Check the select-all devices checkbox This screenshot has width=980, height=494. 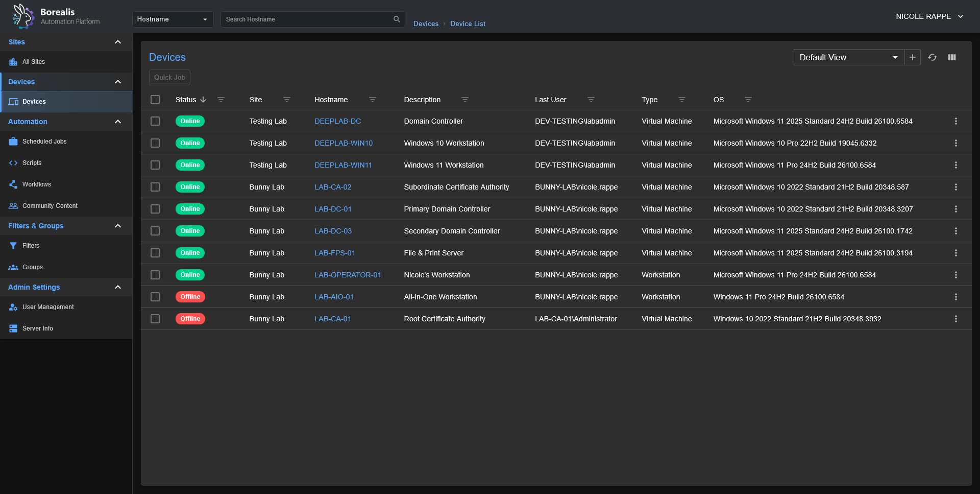pos(155,100)
